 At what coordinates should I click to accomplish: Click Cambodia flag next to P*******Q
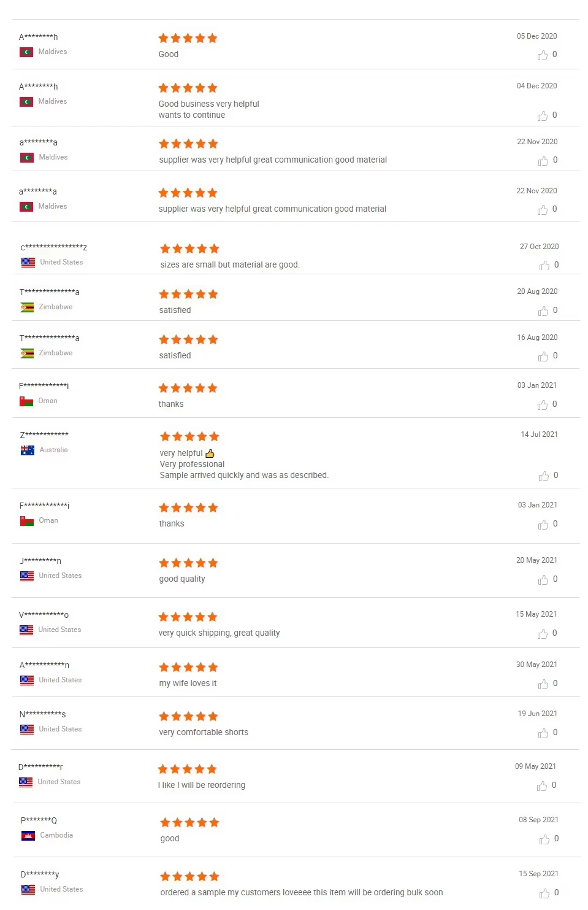(28, 836)
